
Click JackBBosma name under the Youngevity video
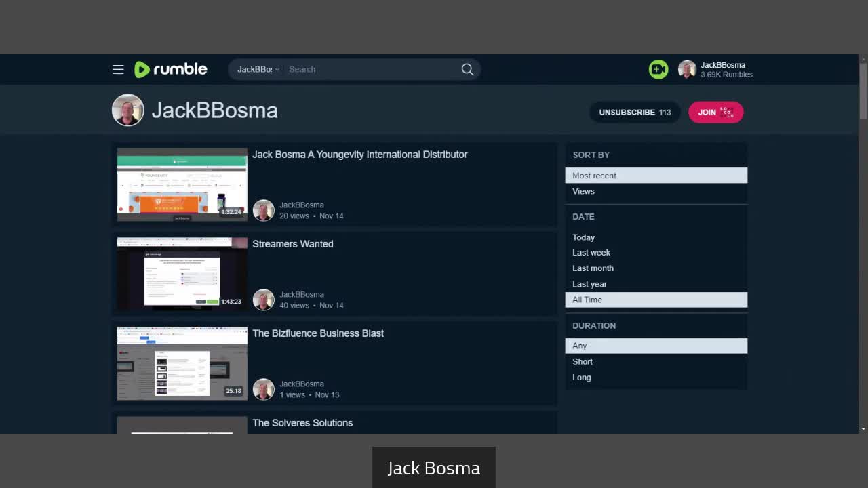[302, 205]
